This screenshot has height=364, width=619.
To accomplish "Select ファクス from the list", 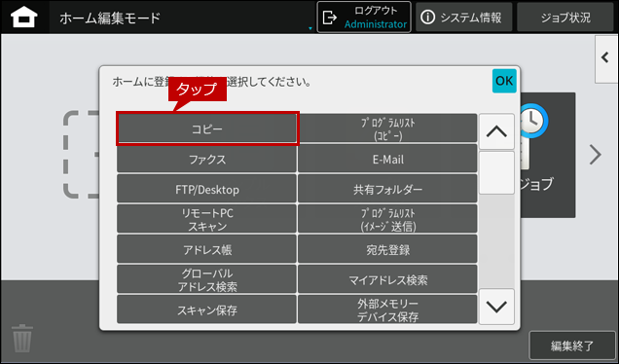I will 206,159.
